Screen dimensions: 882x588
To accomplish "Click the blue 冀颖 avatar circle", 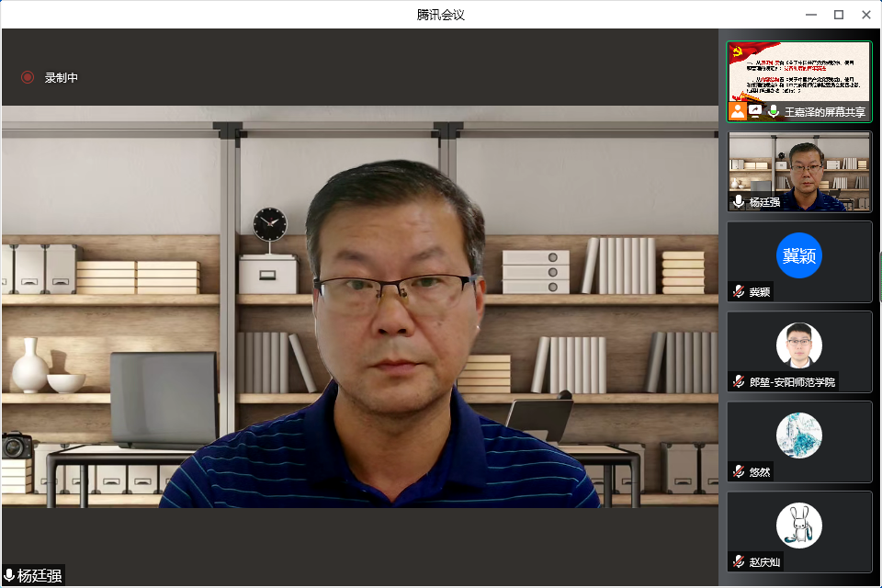I will pos(799,255).
